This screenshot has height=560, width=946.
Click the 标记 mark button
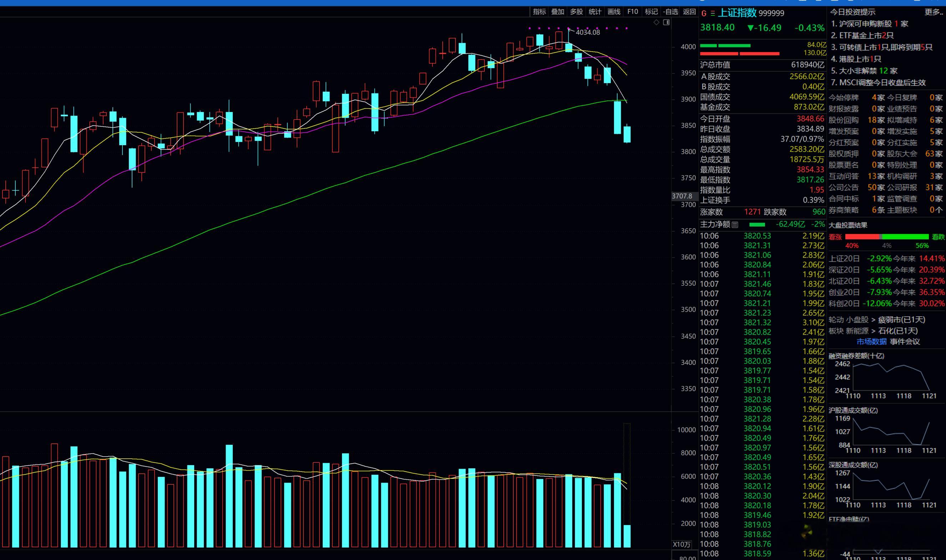click(x=651, y=12)
